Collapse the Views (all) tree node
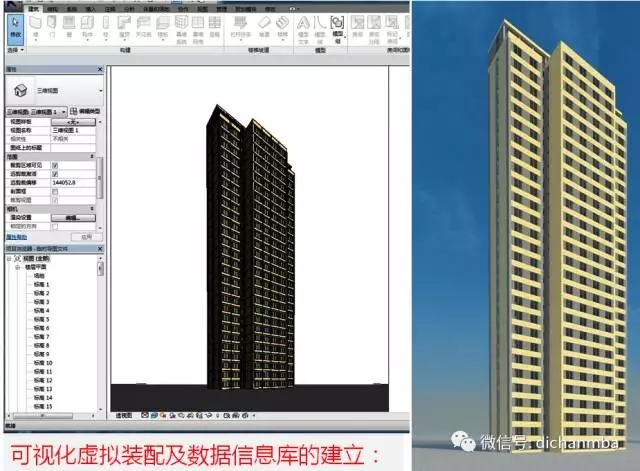The width and height of the screenshot is (640, 471). click(x=9, y=258)
